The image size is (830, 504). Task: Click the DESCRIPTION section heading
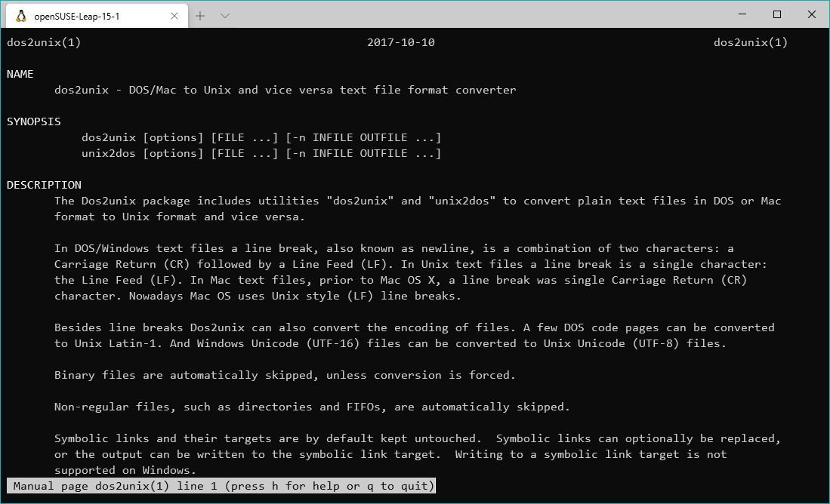point(44,185)
